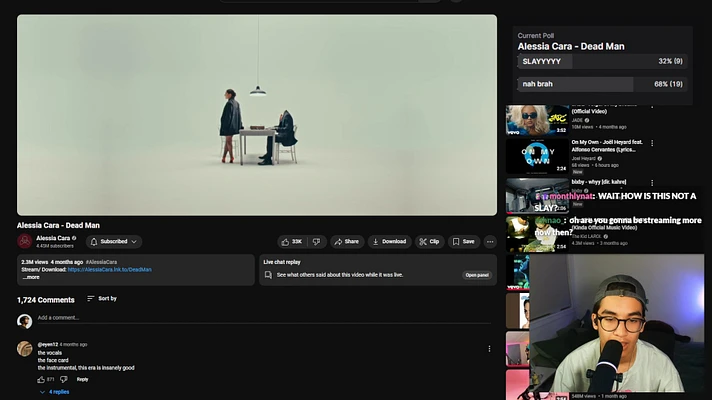The height and width of the screenshot is (400, 712).
Task: Click the Current Poll label
Action: point(535,35)
